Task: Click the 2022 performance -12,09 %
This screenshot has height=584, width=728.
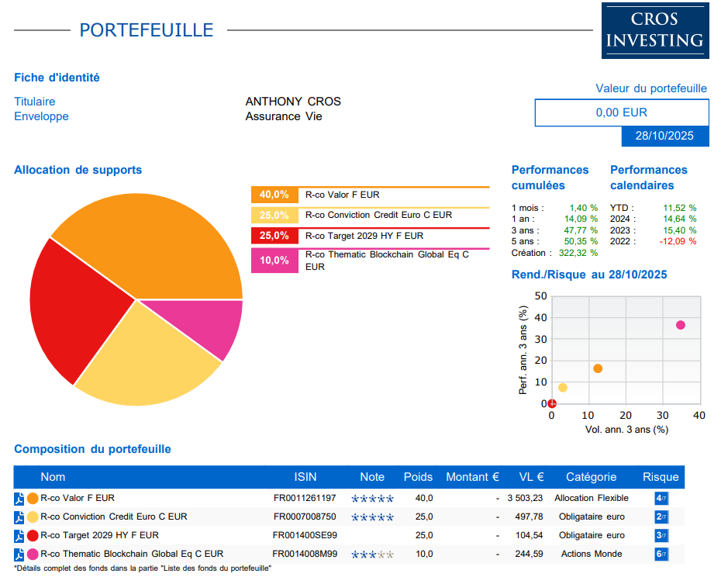Action: click(678, 242)
